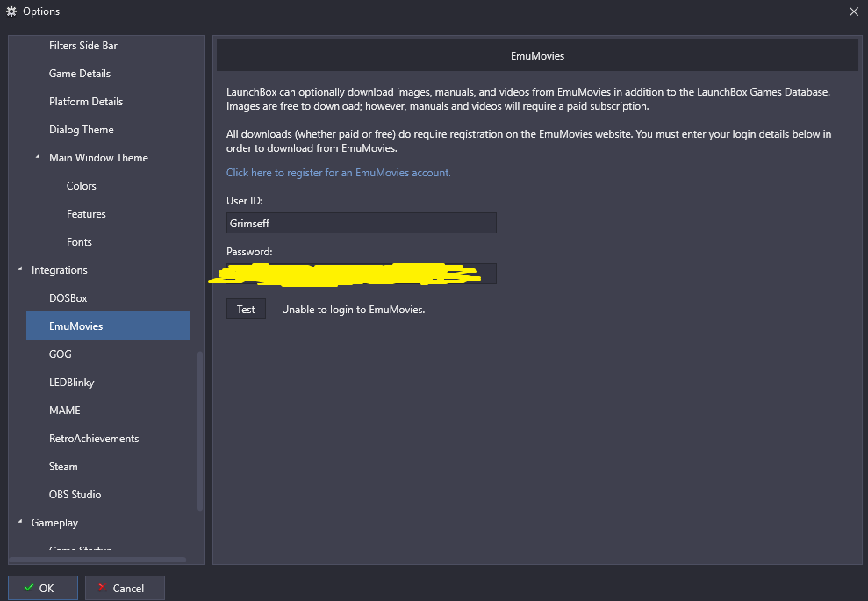Select Main Window Theme entry
Screen dimensions: 868x601
pos(98,158)
